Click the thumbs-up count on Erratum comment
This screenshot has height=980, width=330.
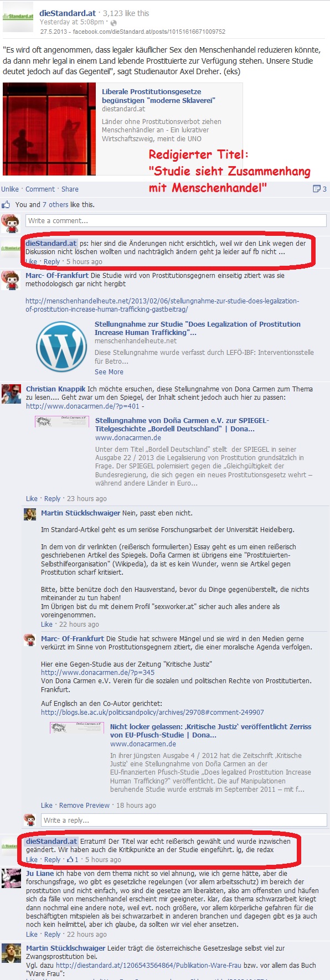pyautogui.click(x=73, y=860)
